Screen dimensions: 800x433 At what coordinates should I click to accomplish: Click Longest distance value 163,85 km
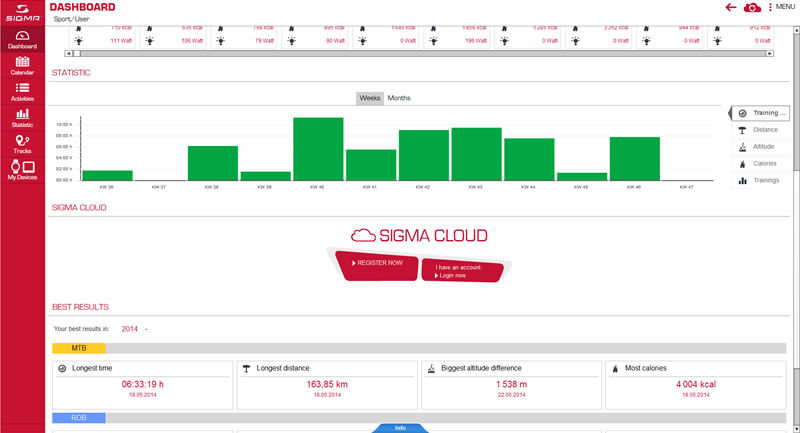[327, 384]
